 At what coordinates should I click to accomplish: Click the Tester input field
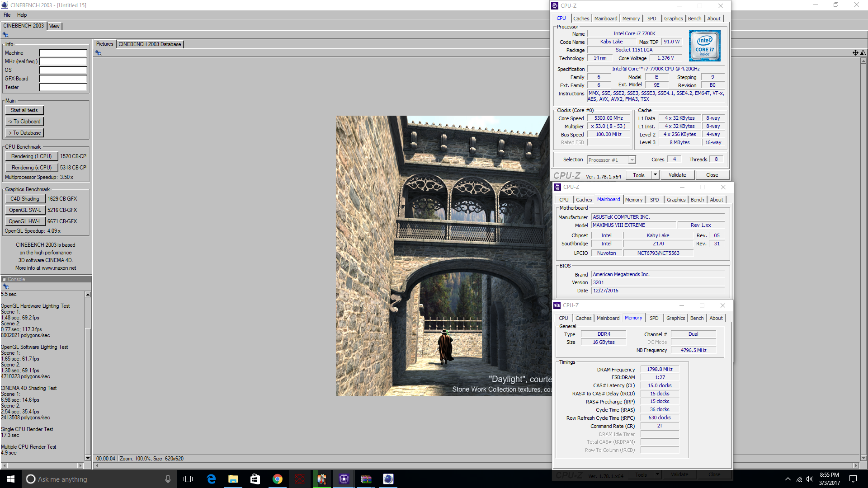[x=63, y=87]
